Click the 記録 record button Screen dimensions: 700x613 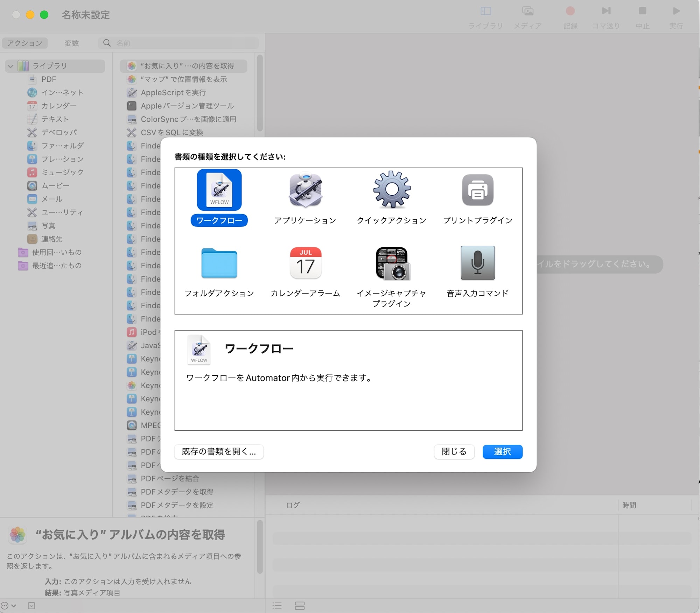pyautogui.click(x=570, y=11)
